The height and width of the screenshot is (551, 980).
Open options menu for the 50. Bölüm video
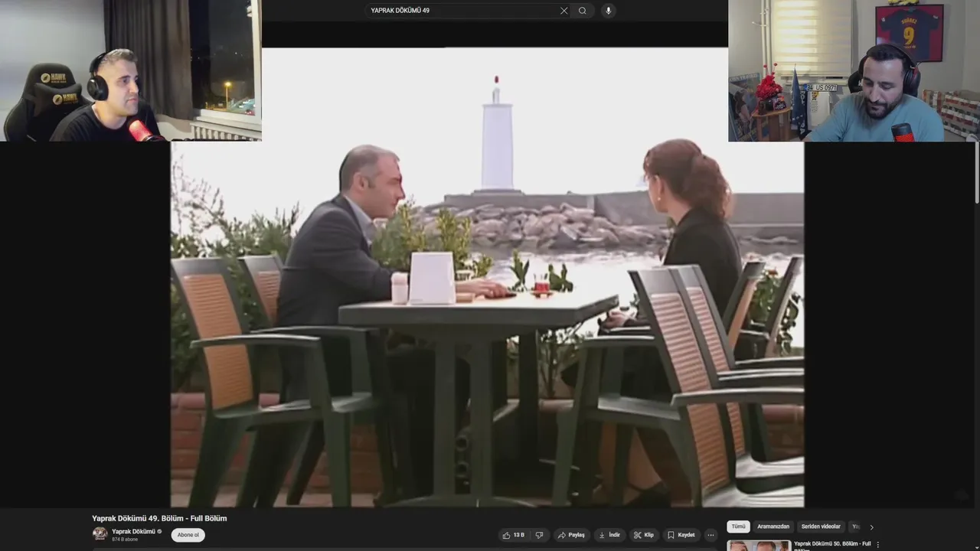point(878,545)
